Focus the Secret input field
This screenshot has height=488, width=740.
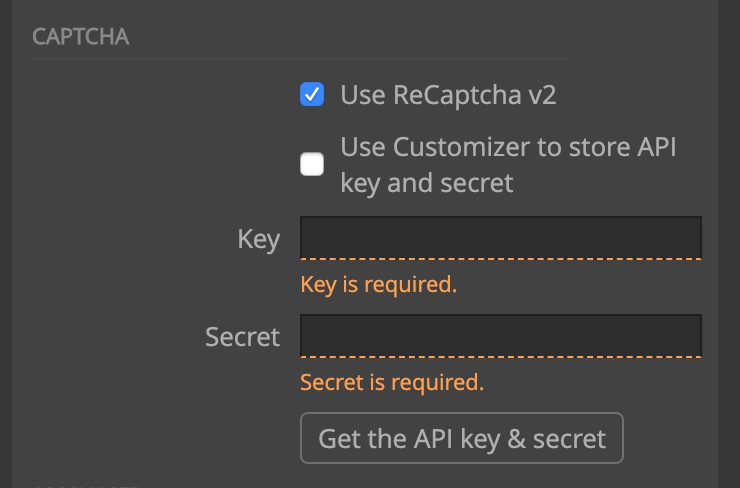[501, 336]
